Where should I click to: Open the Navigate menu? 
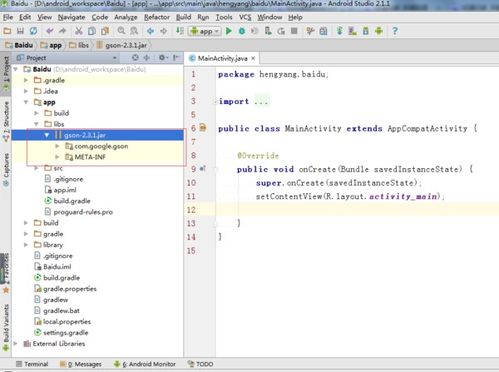[71, 17]
